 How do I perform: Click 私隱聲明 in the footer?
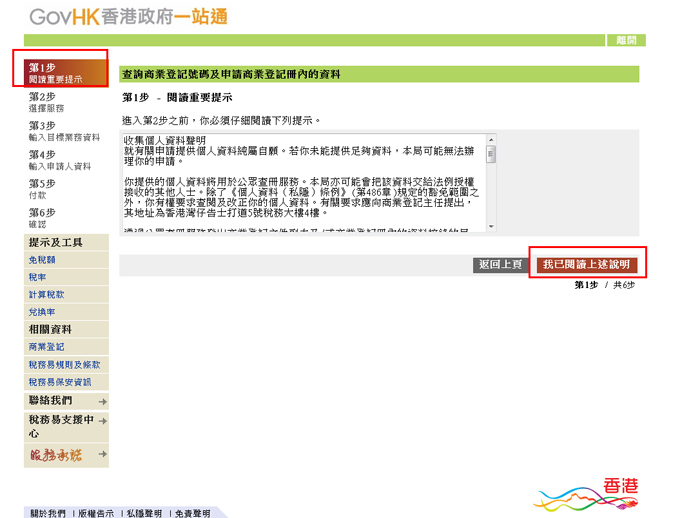pos(143,512)
